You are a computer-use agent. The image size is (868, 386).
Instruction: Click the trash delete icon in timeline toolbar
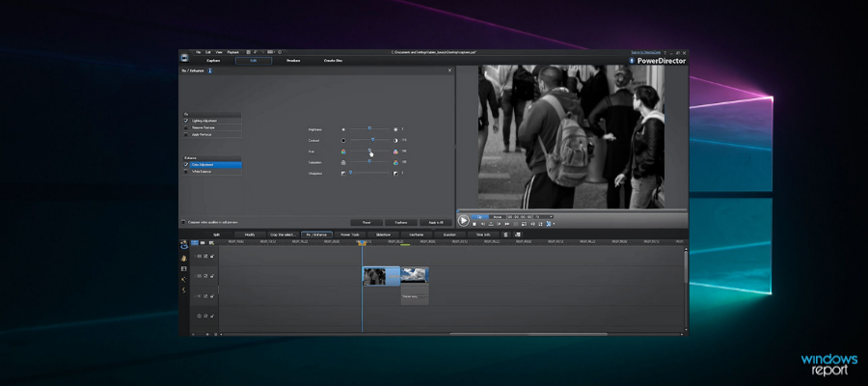point(506,234)
